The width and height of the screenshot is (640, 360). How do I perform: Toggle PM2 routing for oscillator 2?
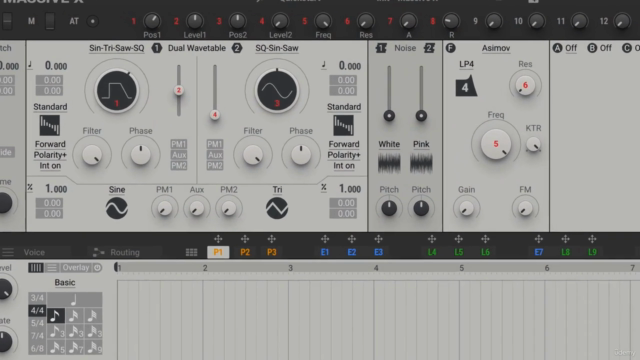click(215, 165)
